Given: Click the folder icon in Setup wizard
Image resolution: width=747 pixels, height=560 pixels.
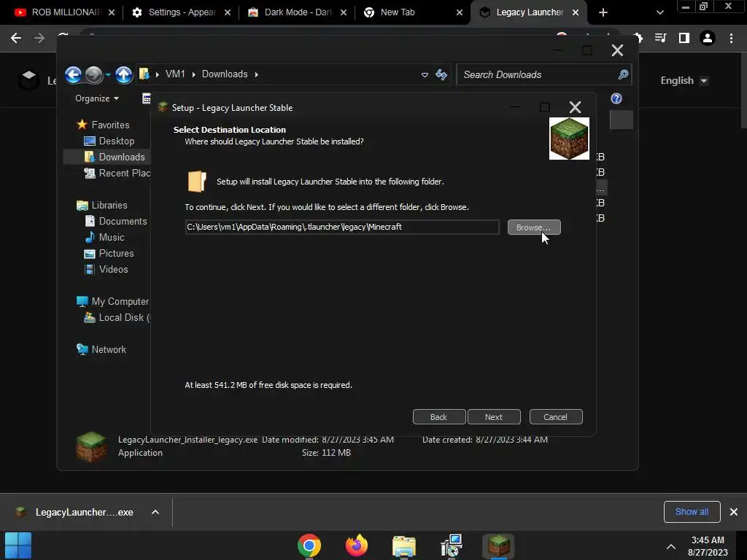Looking at the screenshot, I should pos(197,182).
